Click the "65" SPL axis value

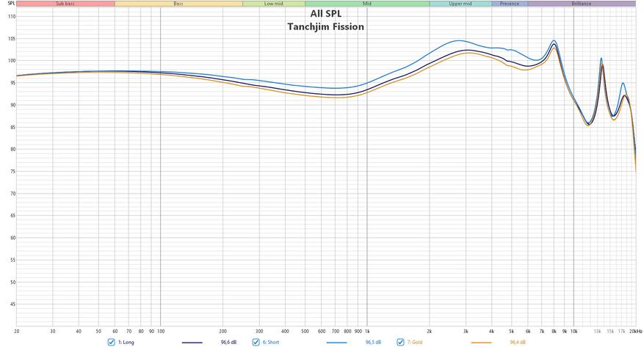click(12, 216)
